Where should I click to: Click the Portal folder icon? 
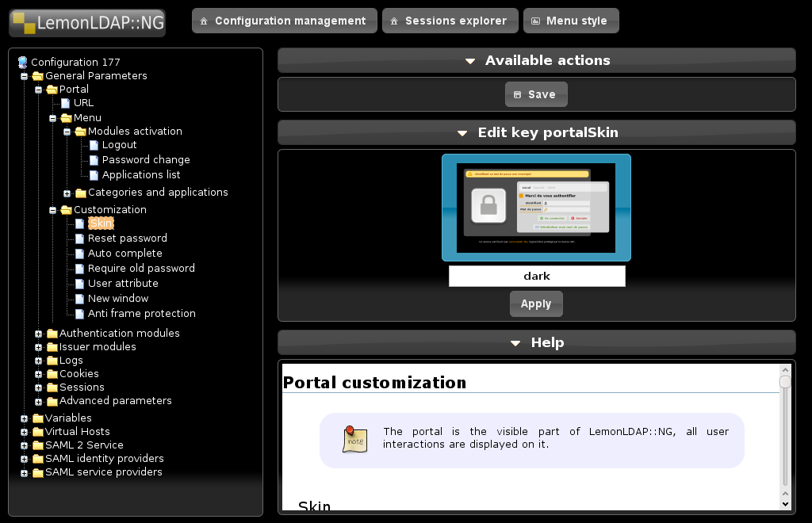pos(52,90)
